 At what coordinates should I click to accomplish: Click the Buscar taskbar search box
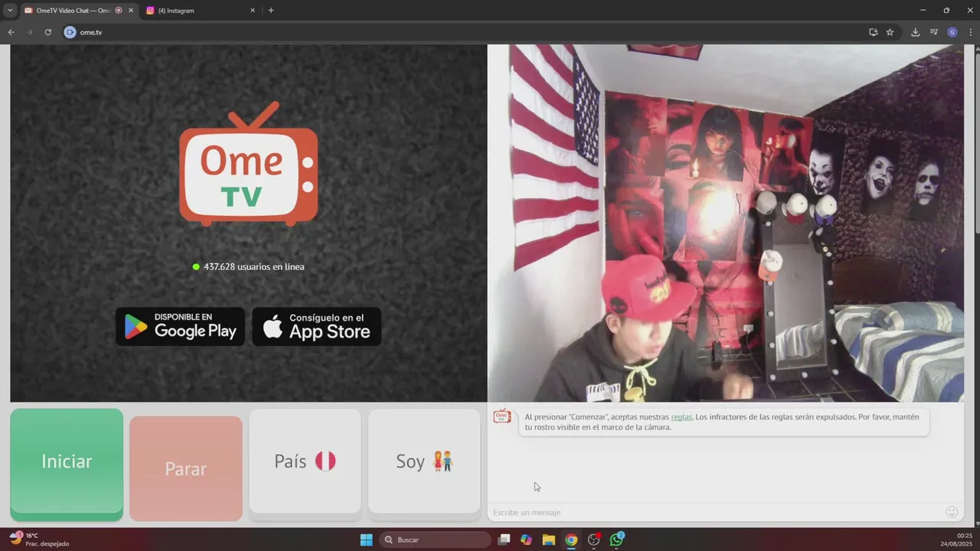click(436, 540)
